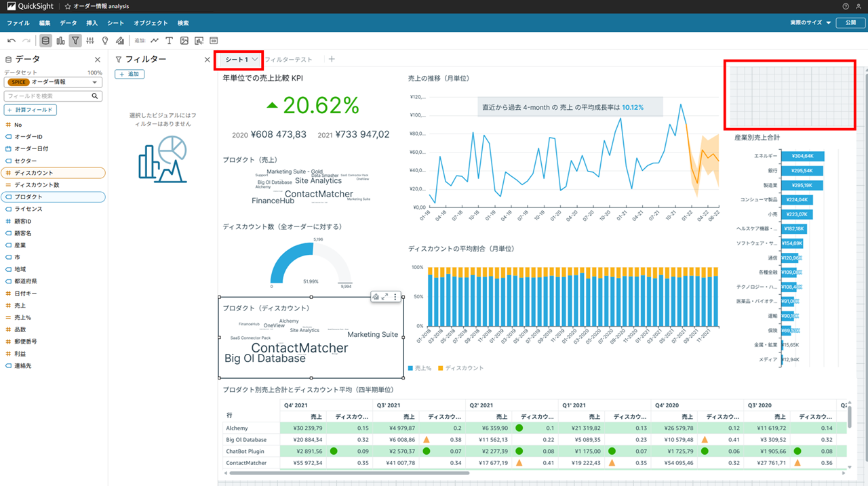Open the オブジェクト menu
The height and width of the screenshot is (486, 868).
coord(151,23)
